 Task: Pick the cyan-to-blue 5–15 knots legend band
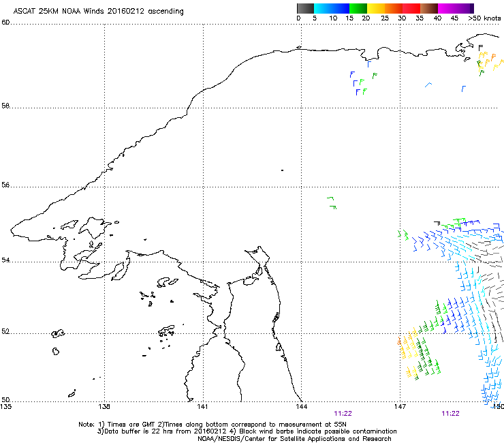(x=332, y=8)
